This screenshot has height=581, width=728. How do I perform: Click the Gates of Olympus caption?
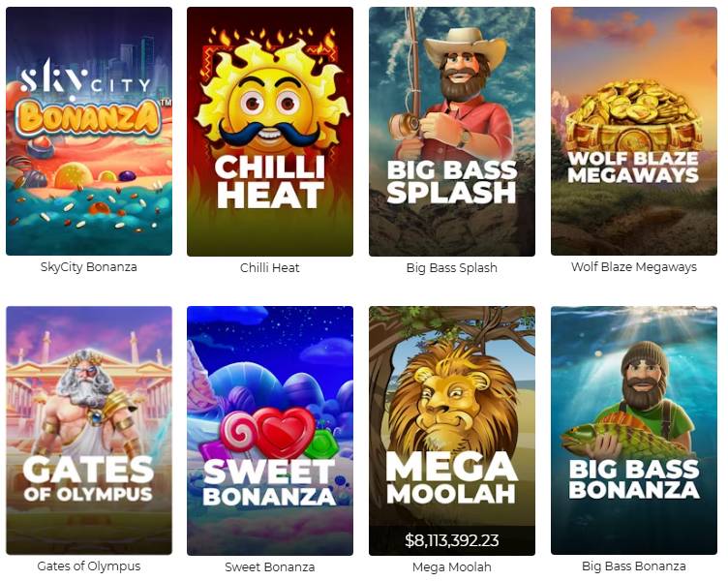pos(89,566)
